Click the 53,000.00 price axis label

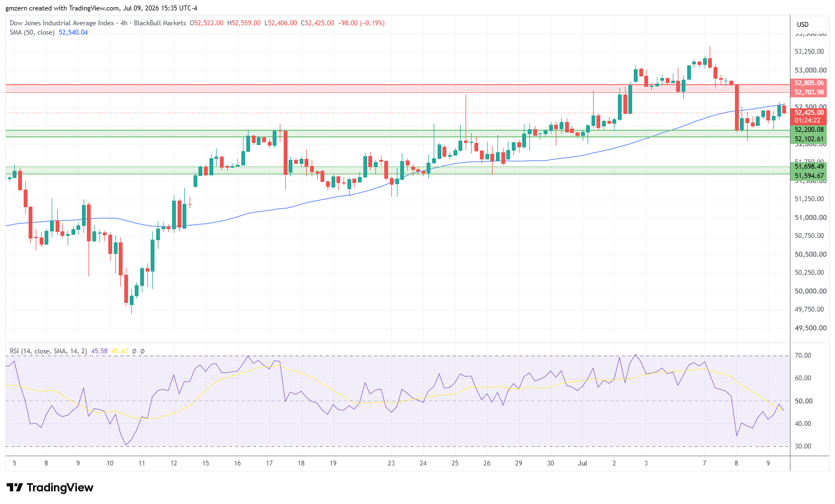click(x=811, y=70)
